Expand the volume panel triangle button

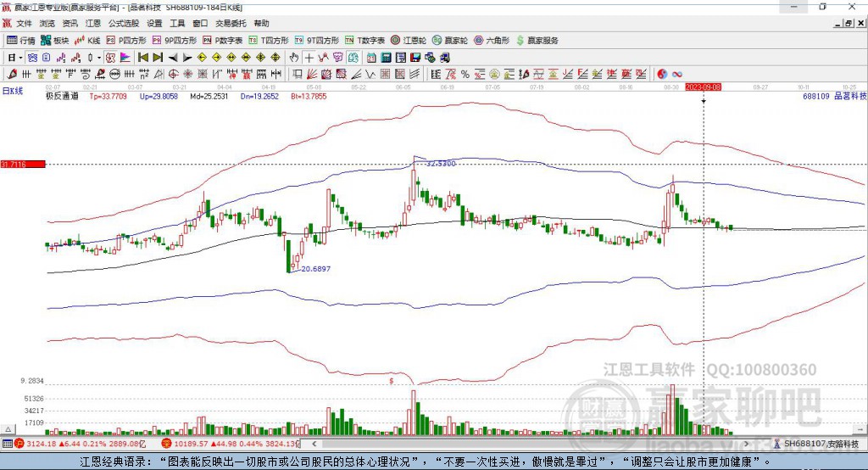7,429
